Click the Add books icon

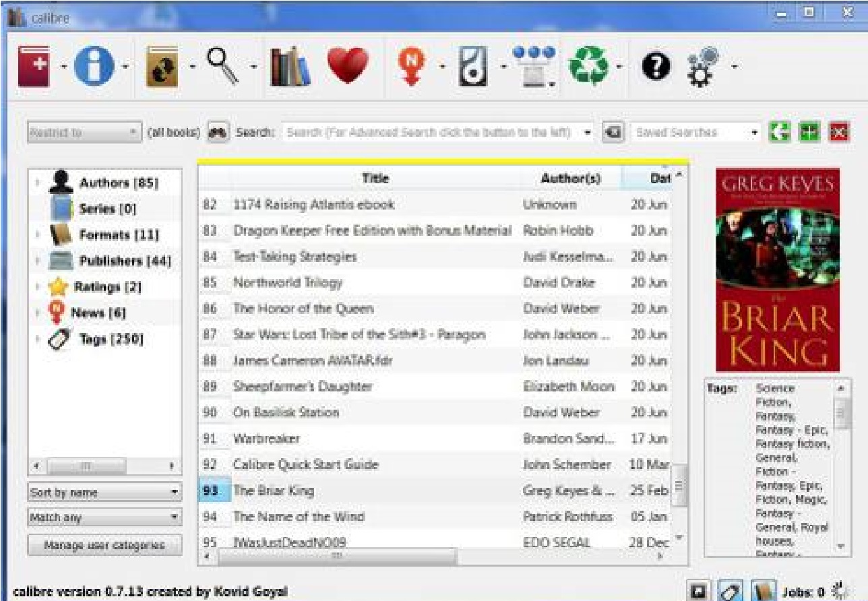[x=34, y=65]
